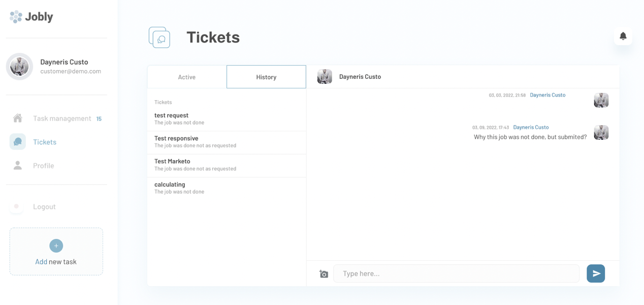644x305 pixels.
Task: Click the chat bubble Tickets sidebar icon
Action: click(x=18, y=142)
